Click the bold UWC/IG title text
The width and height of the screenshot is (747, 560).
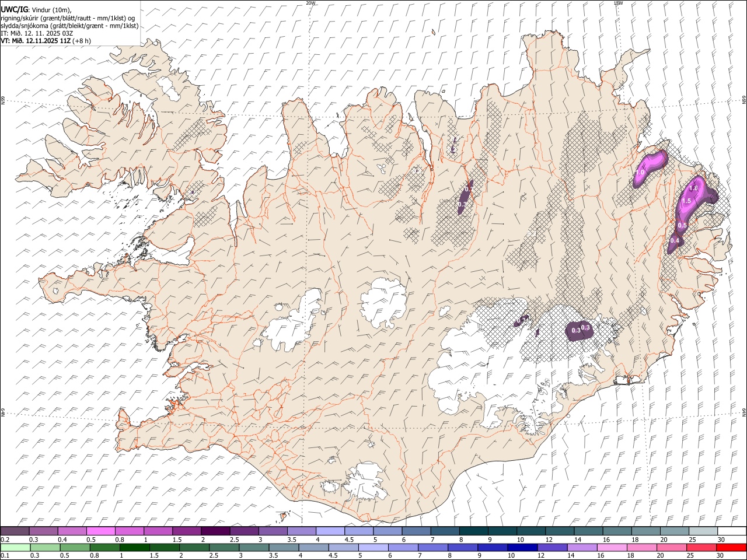click(14, 10)
